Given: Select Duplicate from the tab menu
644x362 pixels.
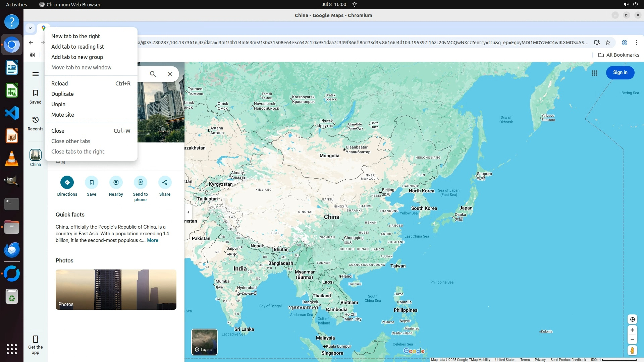Looking at the screenshot, I should (x=62, y=94).
